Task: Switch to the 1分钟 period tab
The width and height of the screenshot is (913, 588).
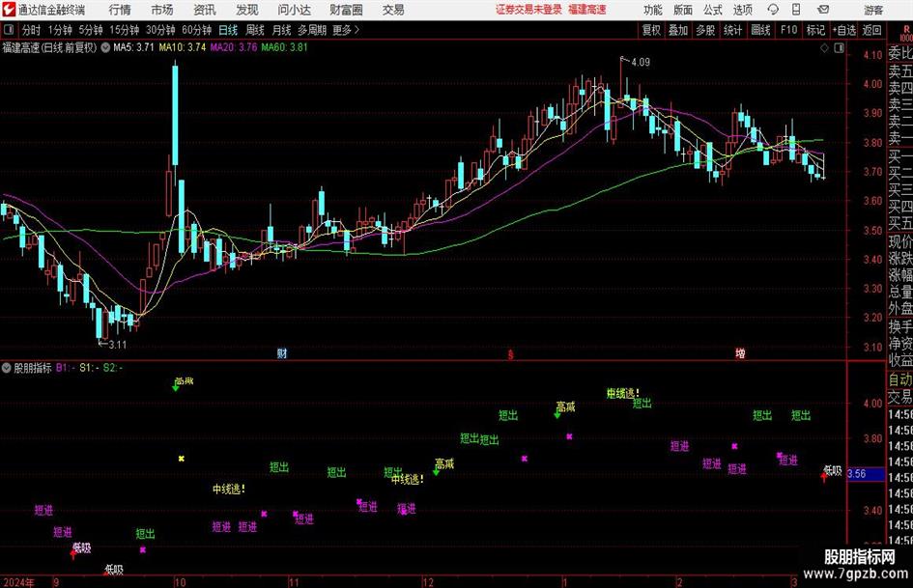Action: (x=59, y=30)
